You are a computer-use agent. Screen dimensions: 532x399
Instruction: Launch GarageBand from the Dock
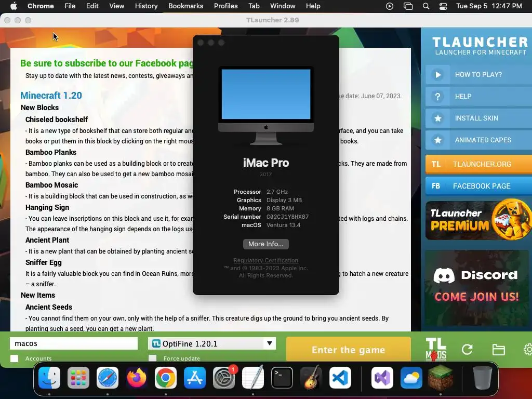point(311,378)
